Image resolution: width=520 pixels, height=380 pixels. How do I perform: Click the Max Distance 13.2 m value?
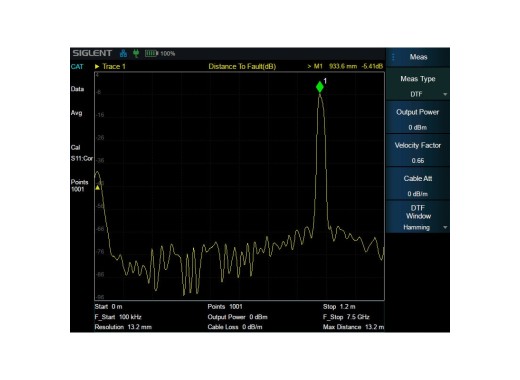(353, 327)
